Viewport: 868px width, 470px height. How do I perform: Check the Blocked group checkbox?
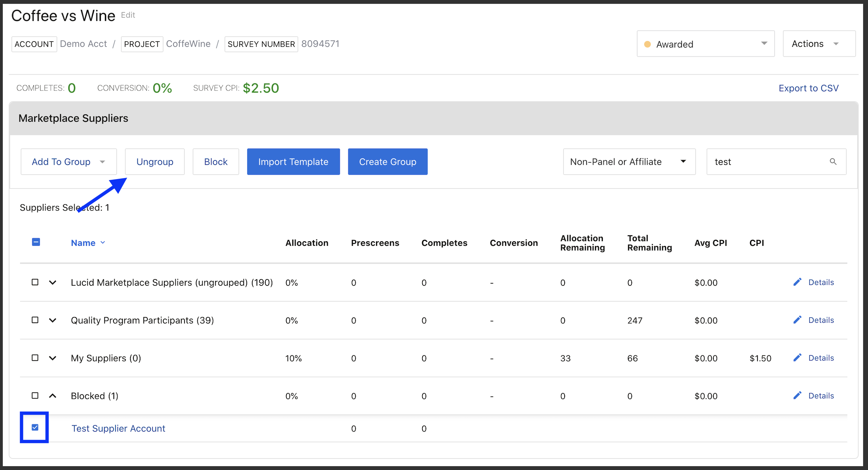click(x=35, y=395)
